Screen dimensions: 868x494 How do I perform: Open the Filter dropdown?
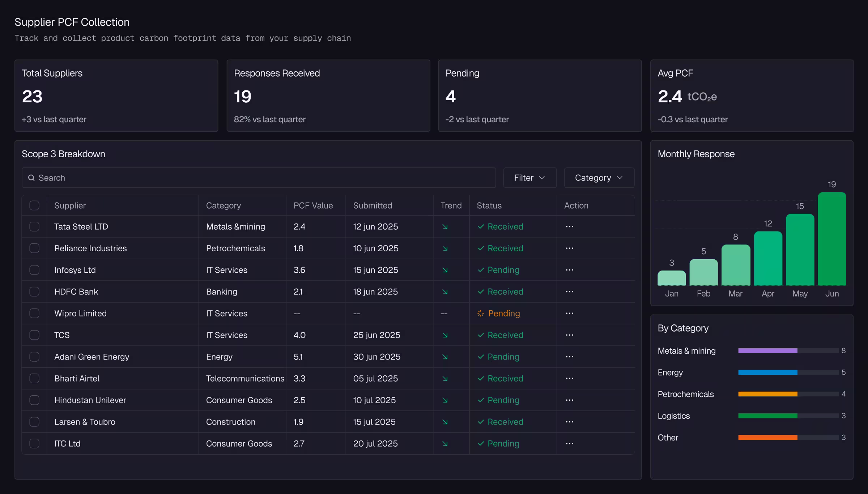tap(530, 178)
